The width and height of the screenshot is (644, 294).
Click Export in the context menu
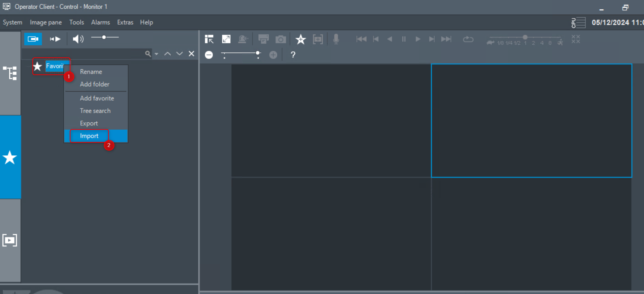tap(89, 123)
